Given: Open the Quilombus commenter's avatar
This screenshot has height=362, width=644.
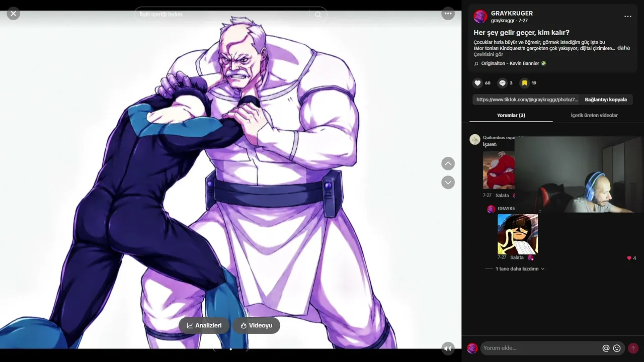Looking at the screenshot, I should [475, 139].
